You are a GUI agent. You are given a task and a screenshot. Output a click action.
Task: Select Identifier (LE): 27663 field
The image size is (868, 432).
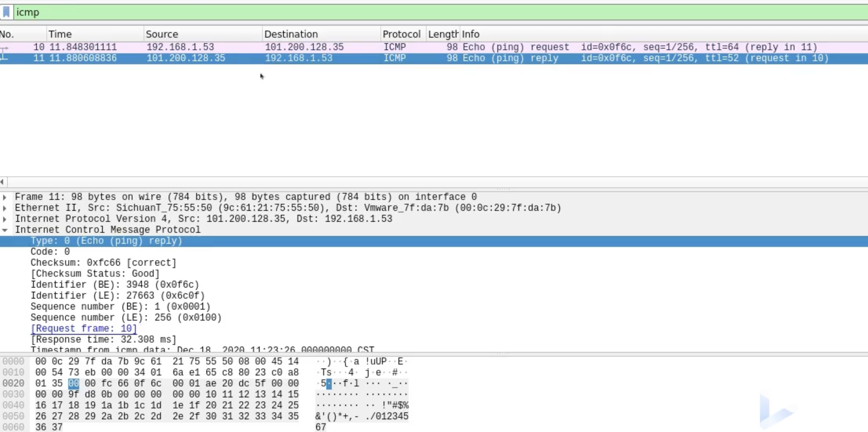[x=117, y=296]
